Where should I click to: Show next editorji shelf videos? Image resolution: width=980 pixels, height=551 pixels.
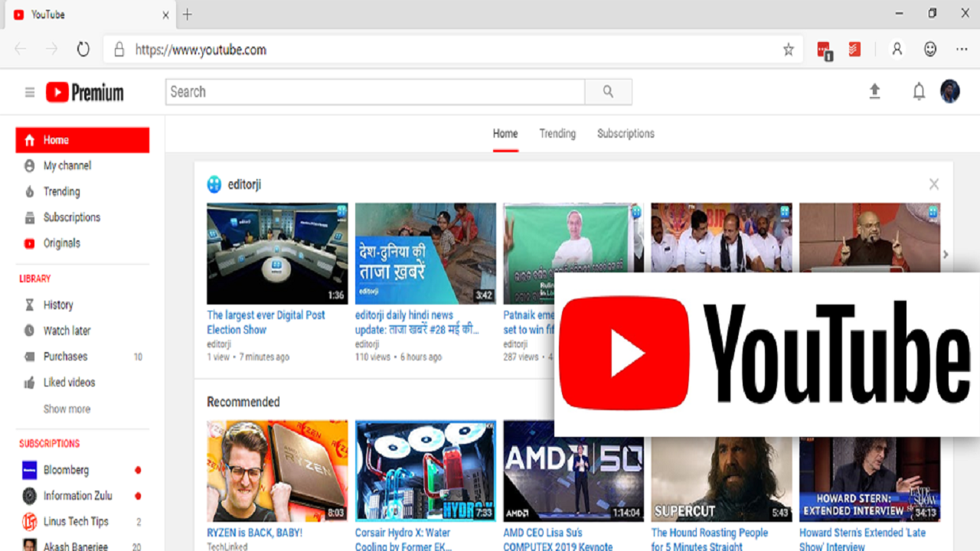click(x=946, y=254)
